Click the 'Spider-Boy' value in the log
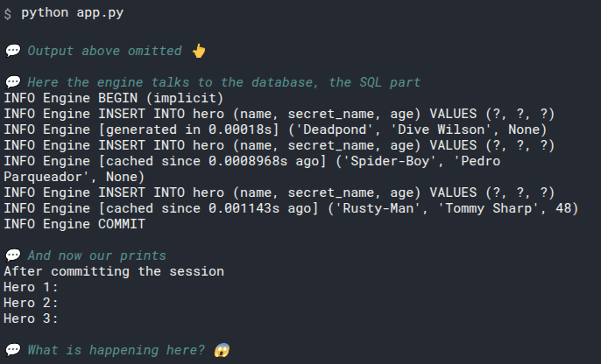601x364 pixels. 397,161
